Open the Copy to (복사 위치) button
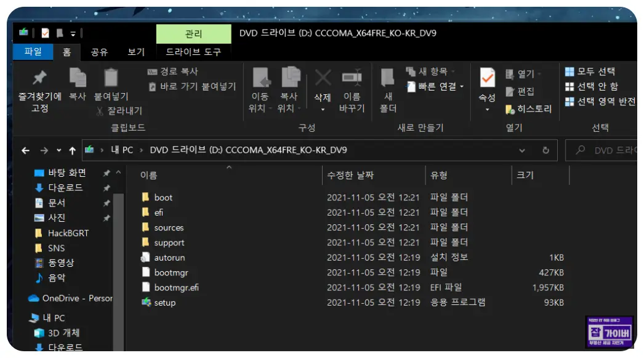Viewport: 644px width, 358px height. pyautogui.click(x=289, y=90)
